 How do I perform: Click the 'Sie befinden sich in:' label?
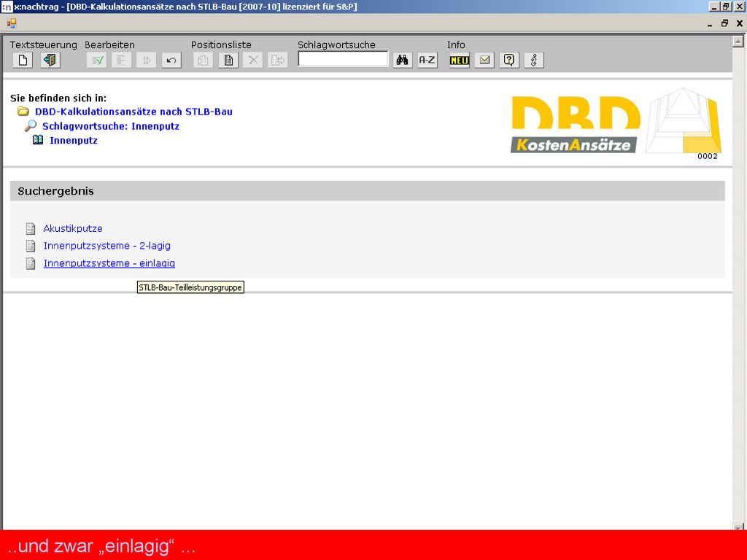tap(58, 98)
